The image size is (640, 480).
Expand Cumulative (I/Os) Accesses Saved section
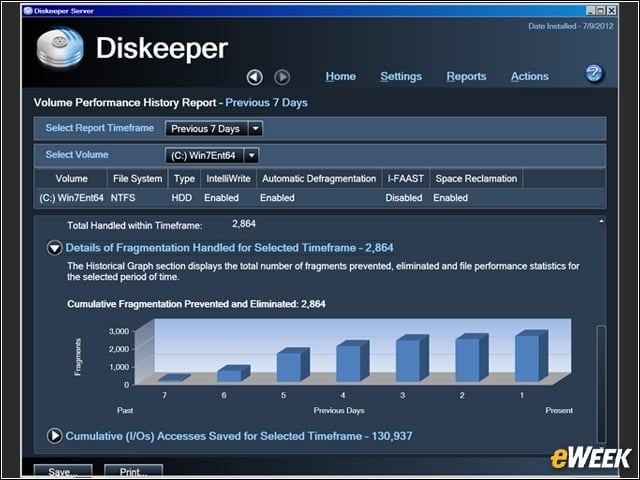[x=54, y=436]
